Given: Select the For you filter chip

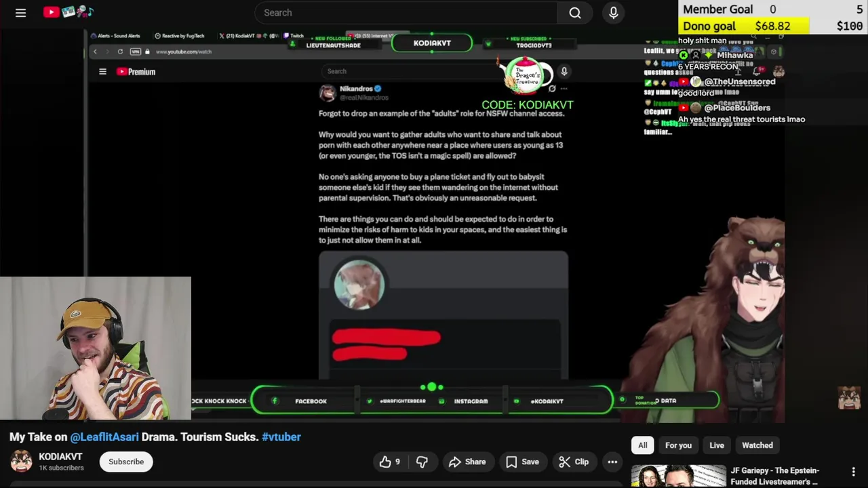Looking at the screenshot, I should 678,445.
